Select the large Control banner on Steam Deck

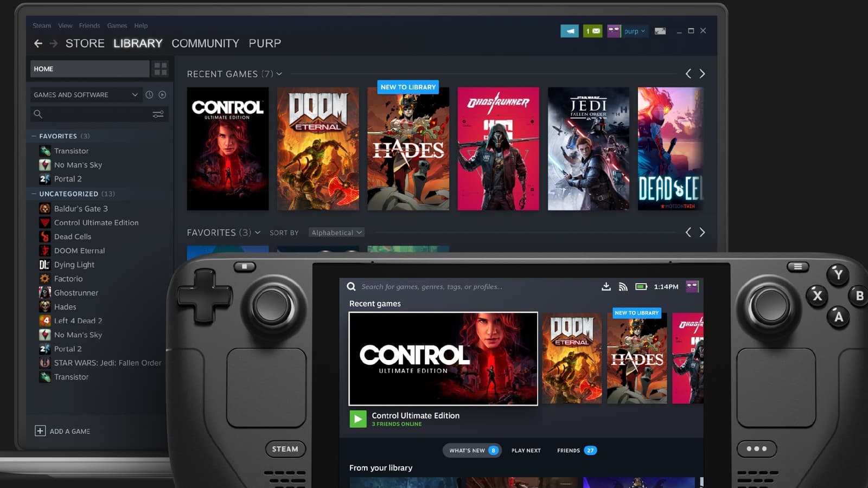coord(443,358)
